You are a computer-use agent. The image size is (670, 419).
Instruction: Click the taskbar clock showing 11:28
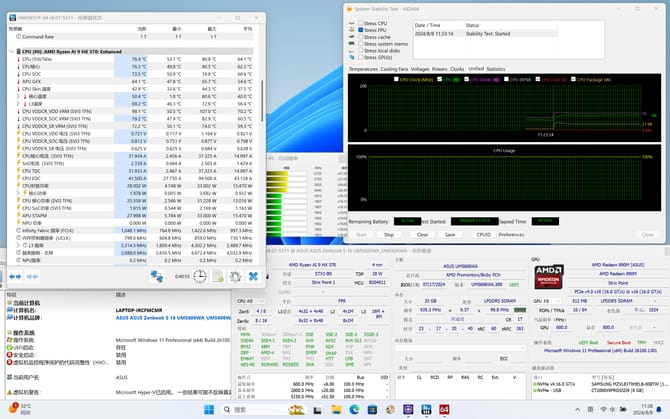pyautogui.click(x=643, y=409)
